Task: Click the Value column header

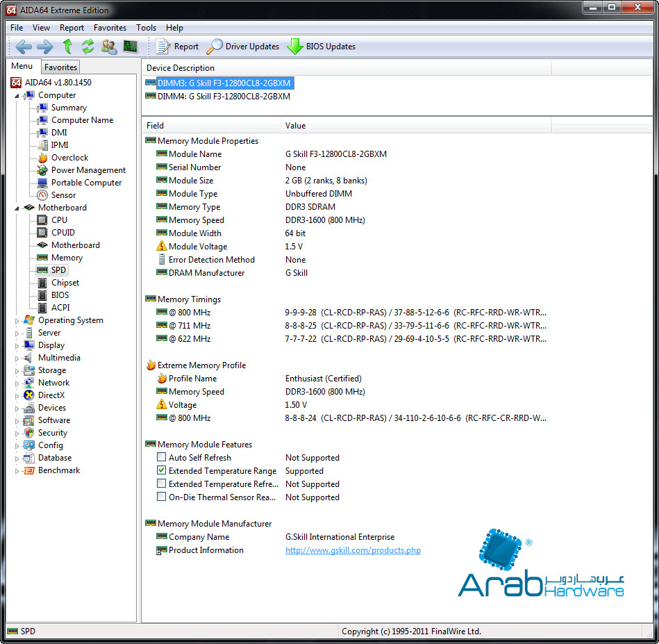Action: [x=416, y=126]
